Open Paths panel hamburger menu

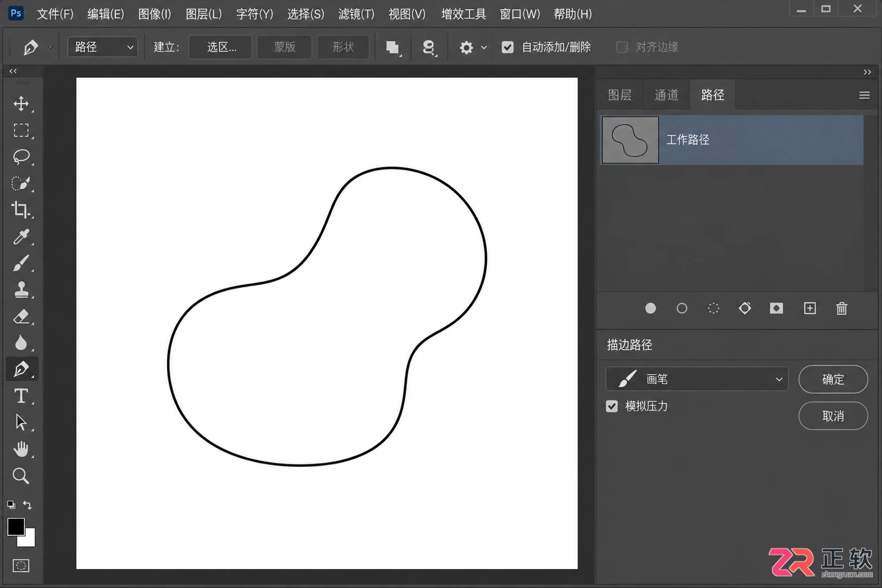(864, 95)
